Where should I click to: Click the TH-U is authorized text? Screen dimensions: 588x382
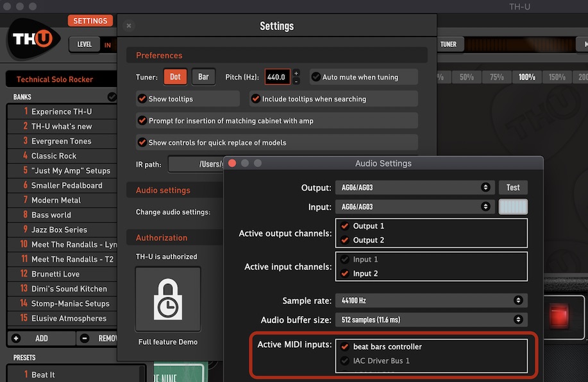(167, 257)
